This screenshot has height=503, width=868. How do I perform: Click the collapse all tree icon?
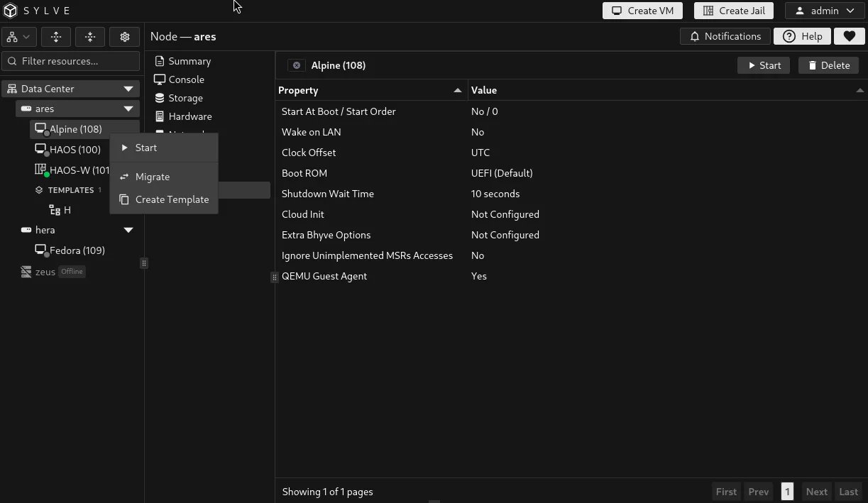pos(90,36)
